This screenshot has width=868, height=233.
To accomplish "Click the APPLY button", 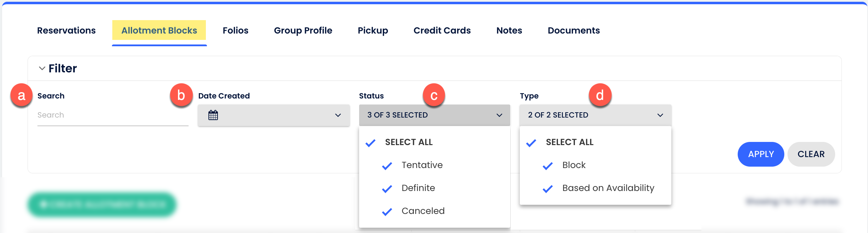I will [x=761, y=154].
